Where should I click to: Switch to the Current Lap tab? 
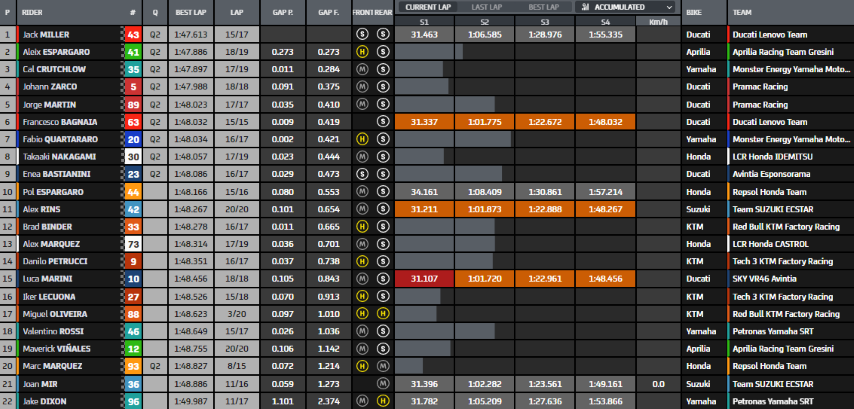click(427, 6)
